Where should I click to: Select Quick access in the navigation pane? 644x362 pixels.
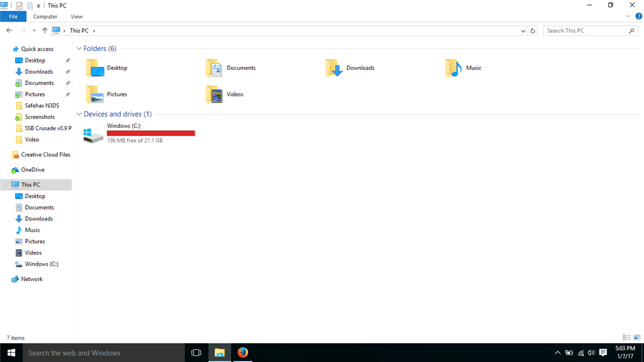pos(33,49)
